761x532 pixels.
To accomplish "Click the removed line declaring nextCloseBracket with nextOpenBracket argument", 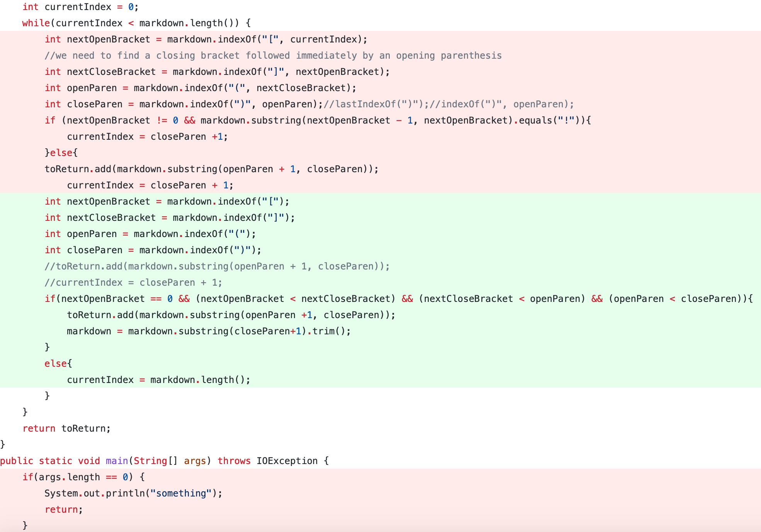I will coord(217,72).
